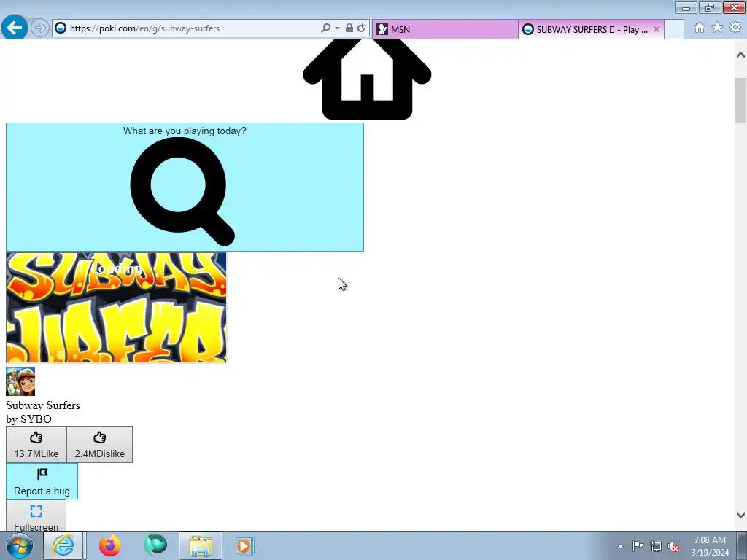Click the Fullscreen button
This screenshot has height=560, width=747.
tap(36, 516)
